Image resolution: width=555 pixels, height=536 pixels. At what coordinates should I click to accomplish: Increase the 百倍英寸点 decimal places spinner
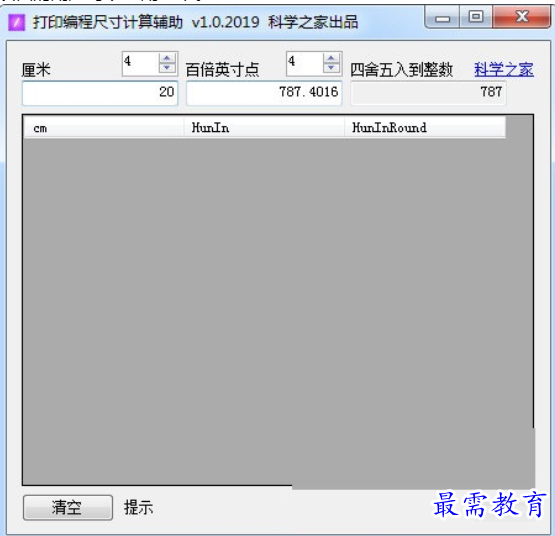coord(331,58)
